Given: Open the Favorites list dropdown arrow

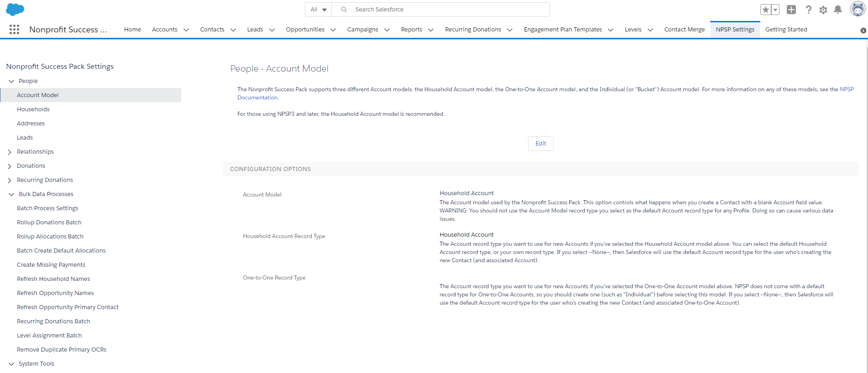Looking at the screenshot, I should (x=775, y=10).
